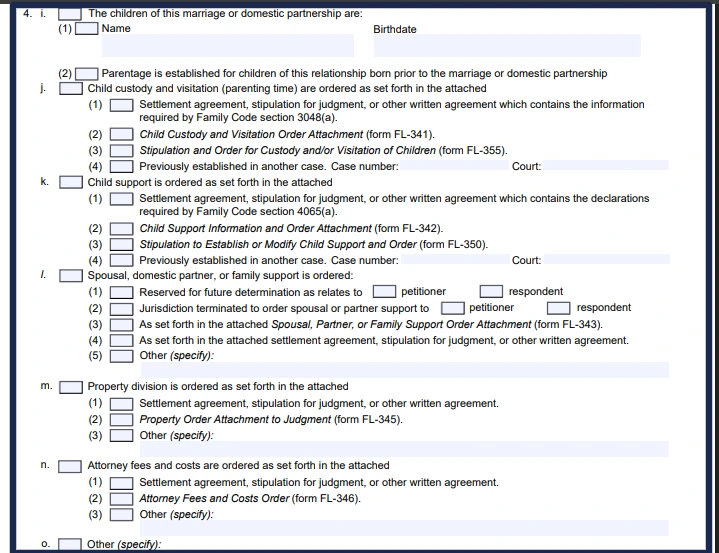719x553 pixels.
Task: Check respondent box on Reserved line
Action: coord(491,292)
